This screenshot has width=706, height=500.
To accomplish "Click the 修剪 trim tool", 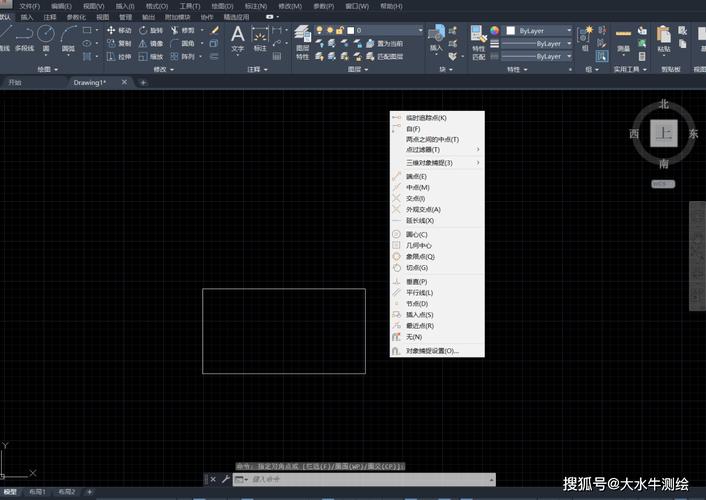I will click(x=183, y=30).
